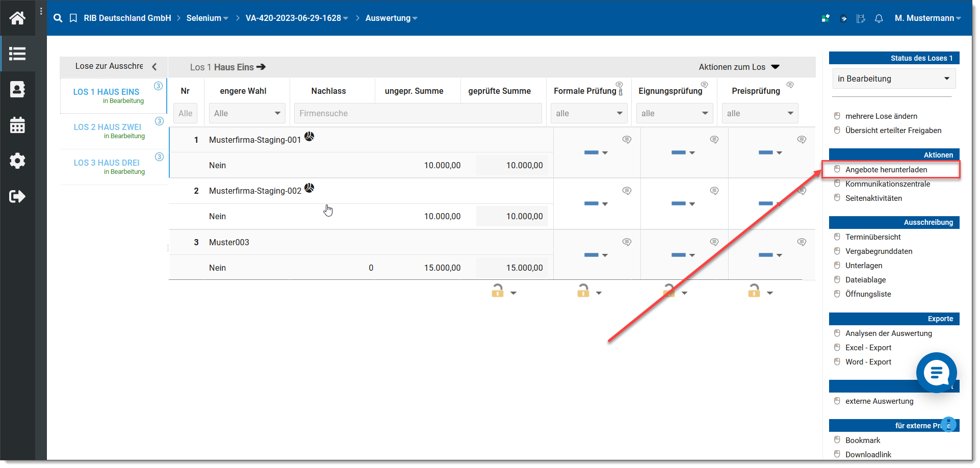Click Word - Export link
The image size is (980, 468).
click(868, 361)
